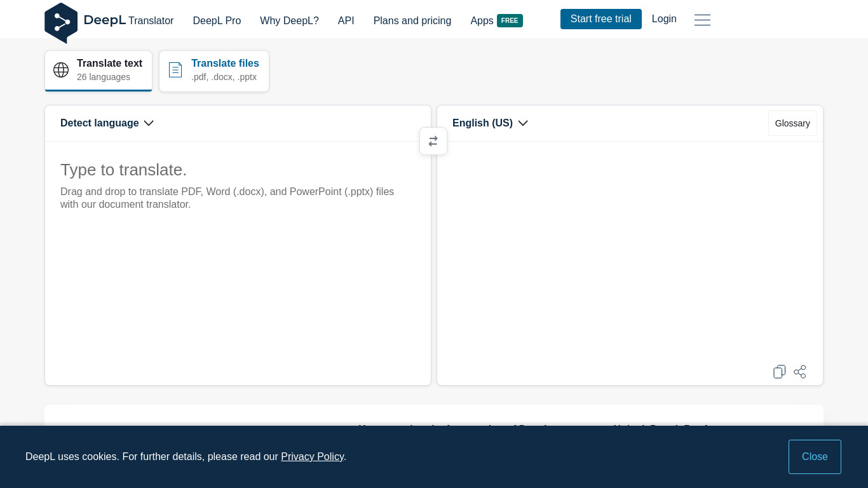Screen dimensions: 868x488
Task: Open the DeepL Pro menu item
Action: point(217,20)
